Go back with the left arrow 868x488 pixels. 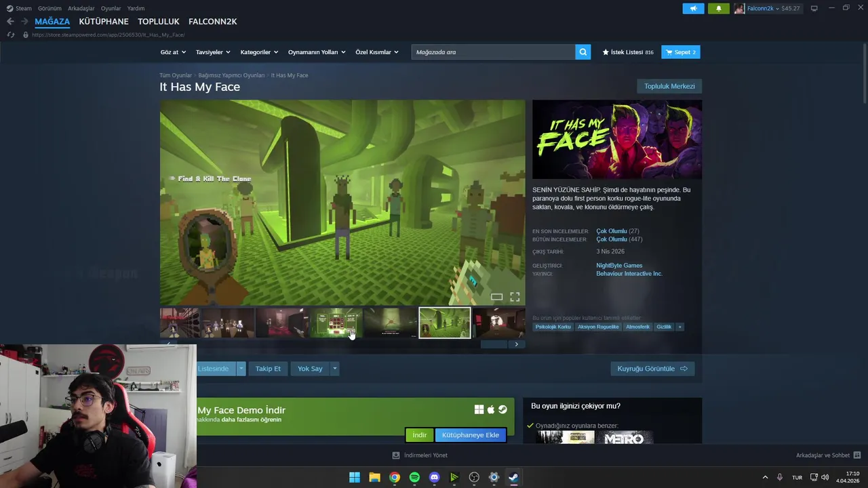(x=10, y=22)
